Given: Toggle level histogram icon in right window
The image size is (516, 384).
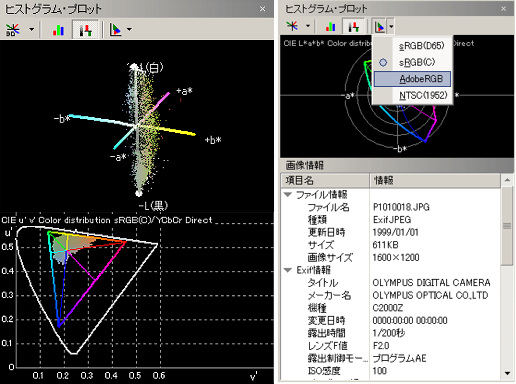Looking at the screenshot, I should (354, 26).
